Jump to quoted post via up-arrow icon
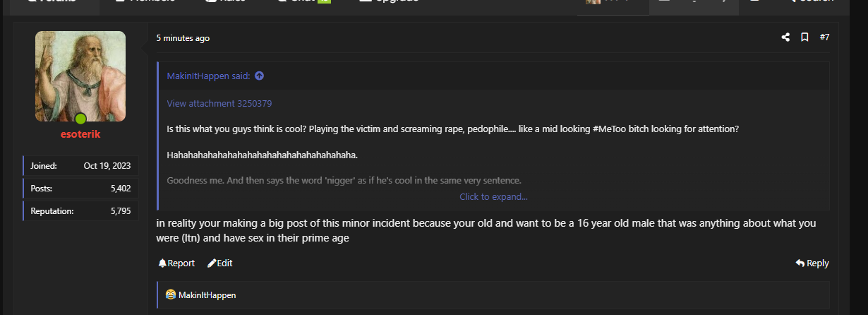The width and height of the screenshot is (868, 315). (x=259, y=76)
